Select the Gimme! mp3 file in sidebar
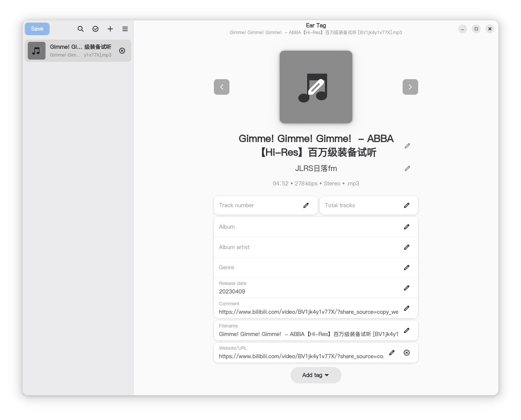 [x=74, y=51]
